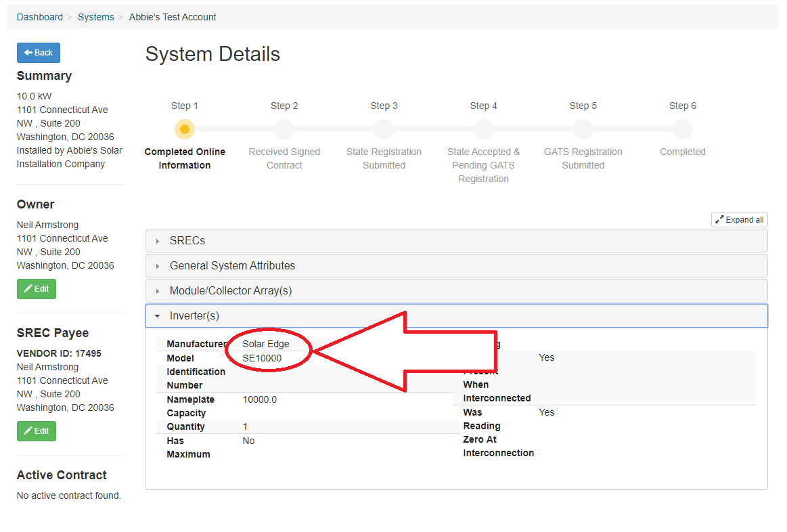Screen dimensions: 787x532
Task: Collapse the Inverter(s) section
Action: point(194,316)
